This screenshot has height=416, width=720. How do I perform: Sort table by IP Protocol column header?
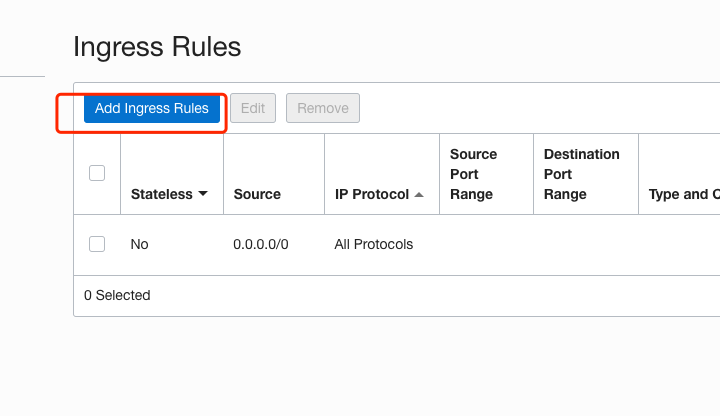click(x=371, y=194)
